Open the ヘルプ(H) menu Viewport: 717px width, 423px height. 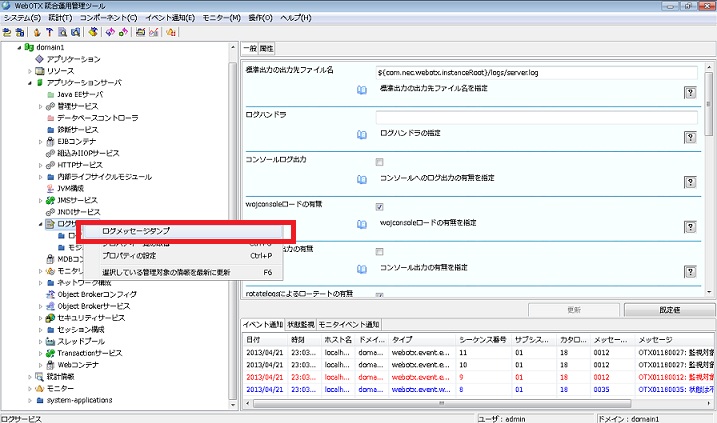coord(296,18)
